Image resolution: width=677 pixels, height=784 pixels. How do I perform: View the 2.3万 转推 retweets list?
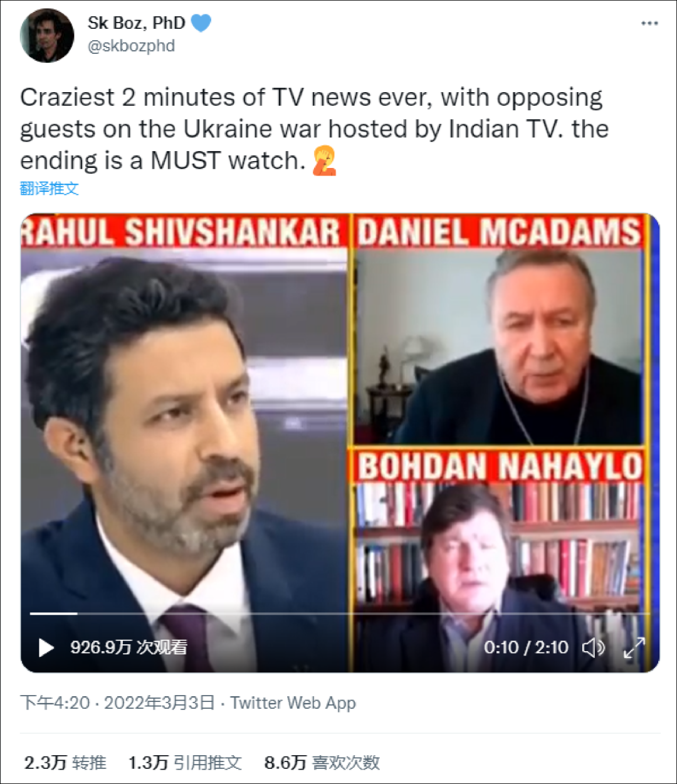(x=65, y=763)
